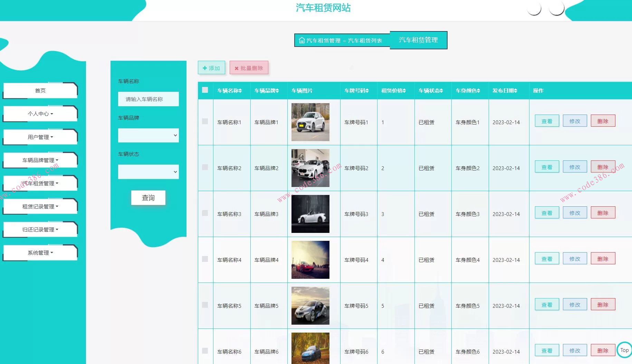Click the home icon in the breadcrumb
This screenshot has width=632, height=364.
pos(301,40)
